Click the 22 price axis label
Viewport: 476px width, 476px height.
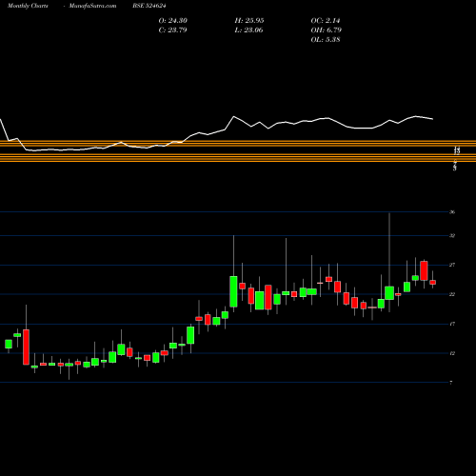tap(452, 294)
